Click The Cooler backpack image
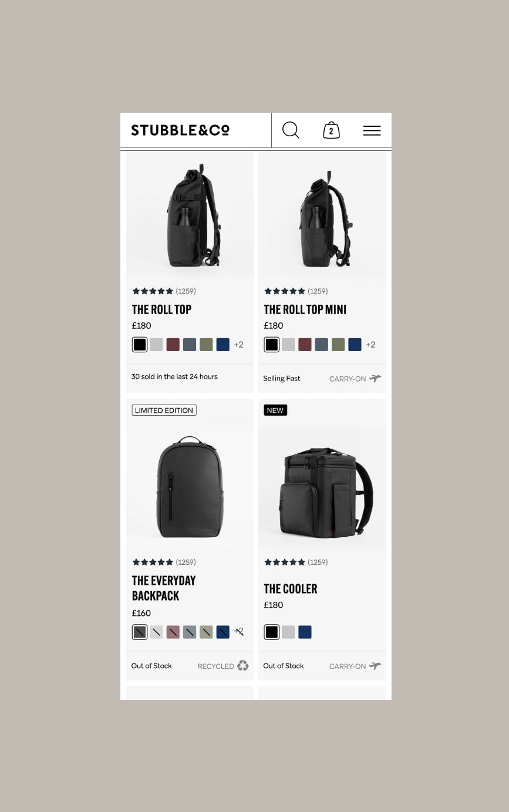Screen dimensions: 509x812 [322, 492]
